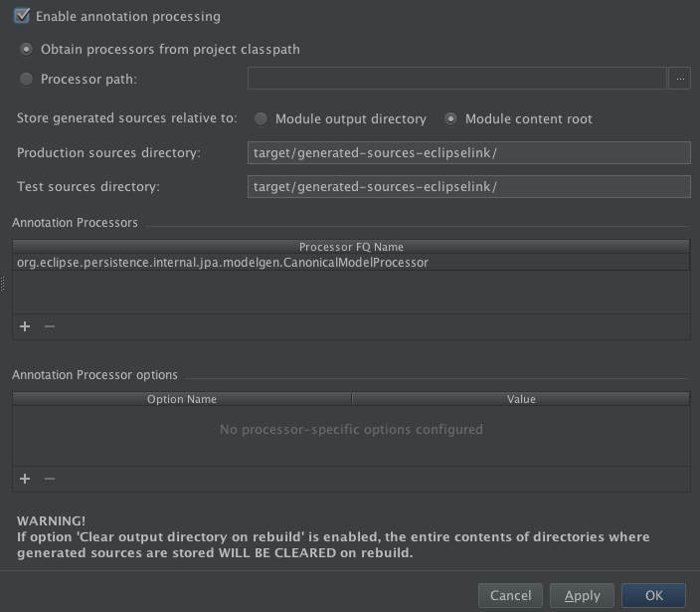
Task: Uncheck Enable annotation processing
Action: tap(22, 16)
